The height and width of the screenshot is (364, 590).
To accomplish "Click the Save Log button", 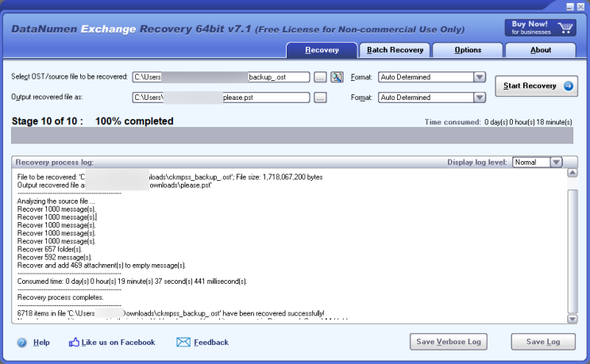I will [x=543, y=342].
